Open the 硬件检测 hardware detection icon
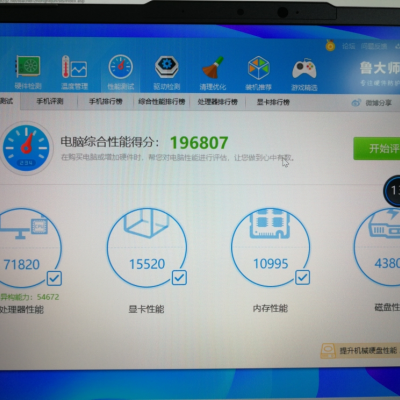Screen dimensions: 400x400 click(28, 66)
